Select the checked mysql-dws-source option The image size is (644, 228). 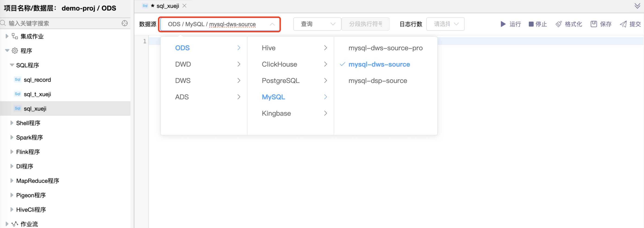379,65
